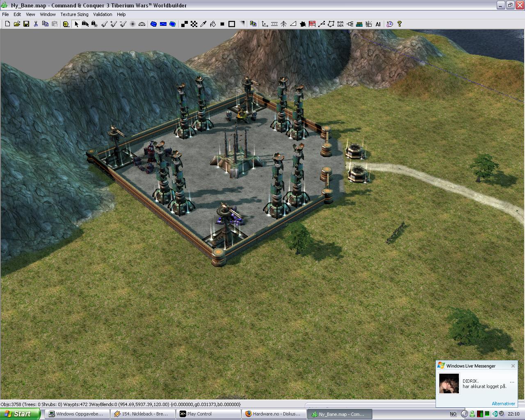The height and width of the screenshot is (420, 525).
Task: Click the Open file folder icon
Action: click(x=17, y=24)
